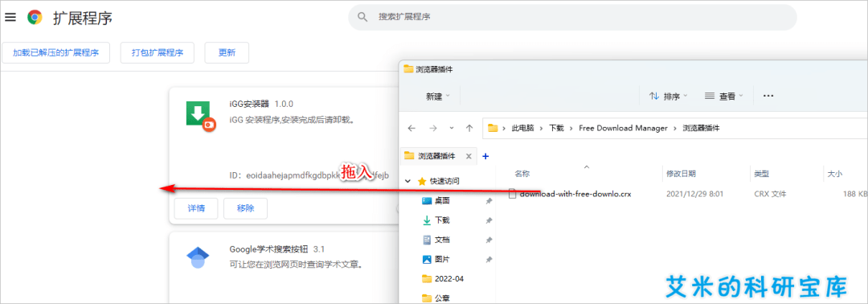The height and width of the screenshot is (304, 868).
Task: Collapse the 快速访问 tree node
Action: [408, 181]
